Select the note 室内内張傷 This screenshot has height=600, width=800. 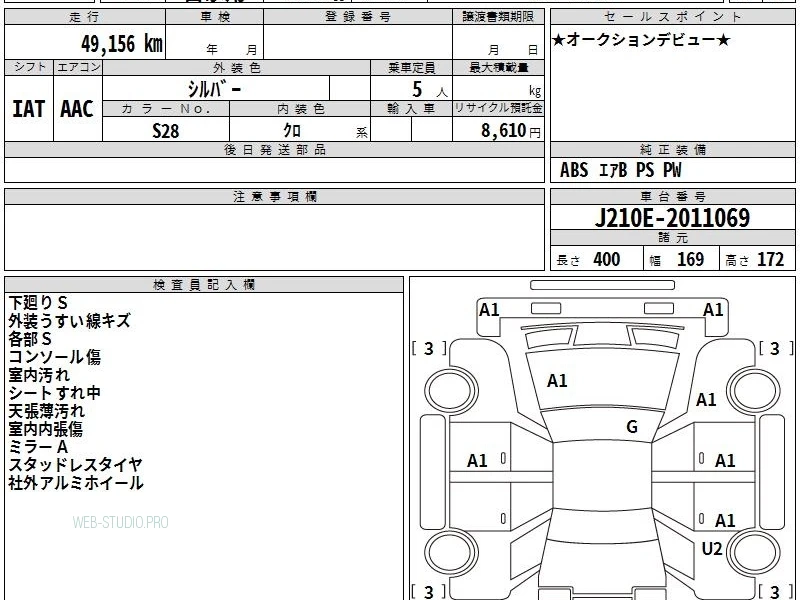[45, 429]
